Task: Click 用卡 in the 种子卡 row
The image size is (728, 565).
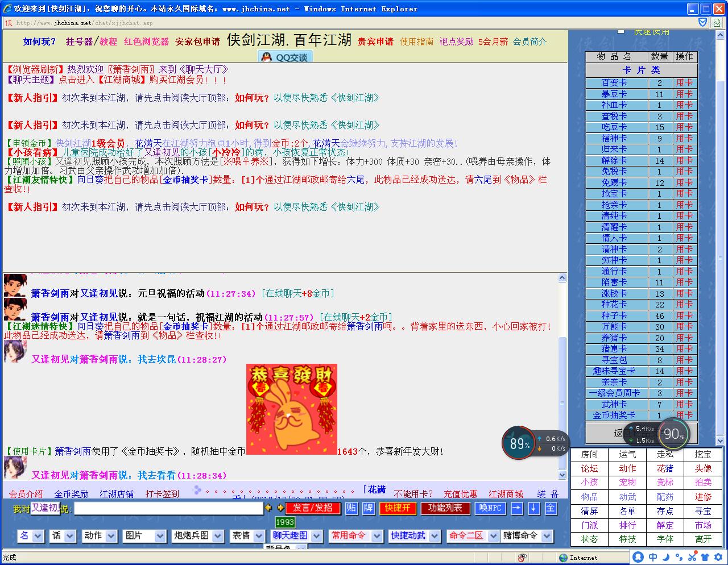Action: (684, 315)
